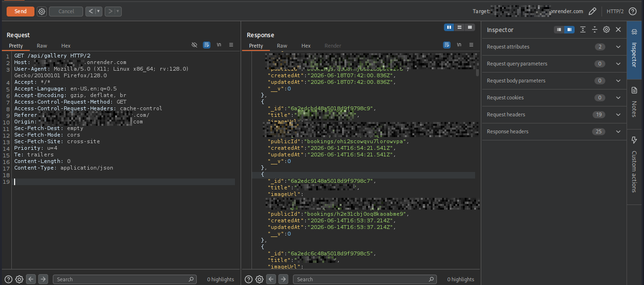Viewport: 644px width, 285px height.
Task: Open the Inspector side tab
Action: pyautogui.click(x=634, y=50)
